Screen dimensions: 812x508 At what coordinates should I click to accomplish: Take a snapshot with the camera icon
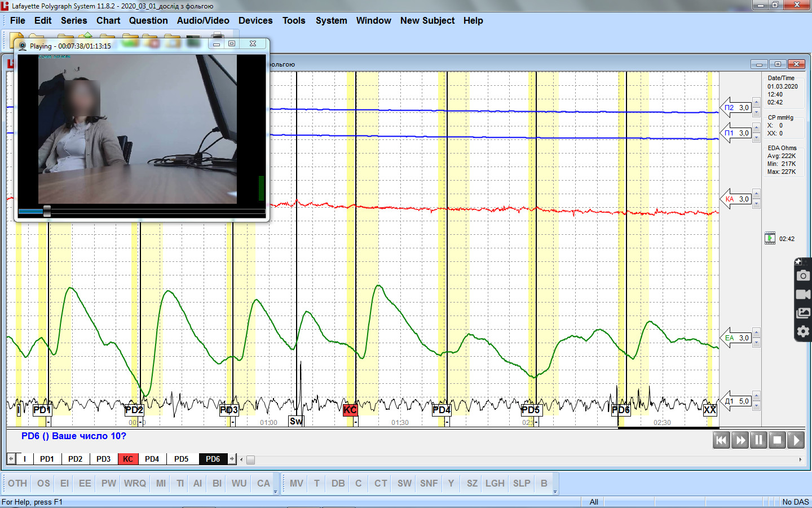point(803,275)
